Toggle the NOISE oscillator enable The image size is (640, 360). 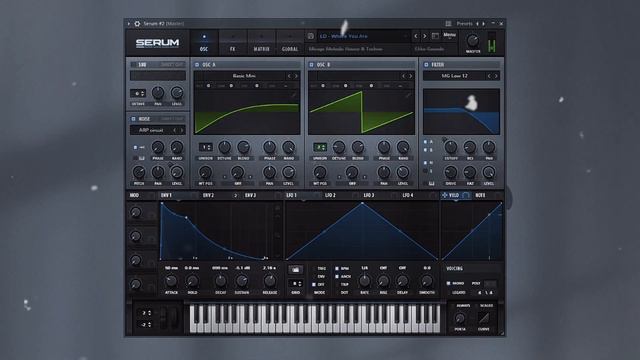(133, 119)
